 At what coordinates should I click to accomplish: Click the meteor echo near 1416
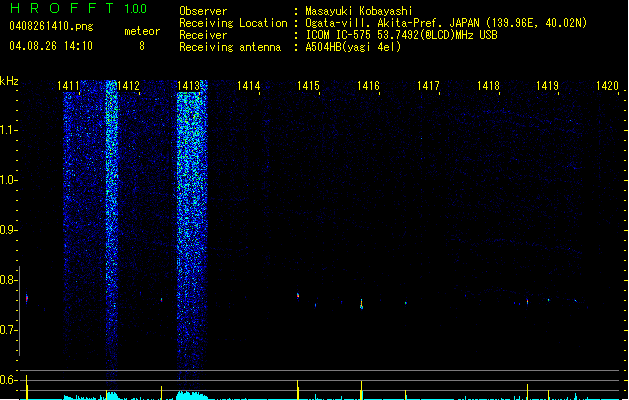point(361,304)
